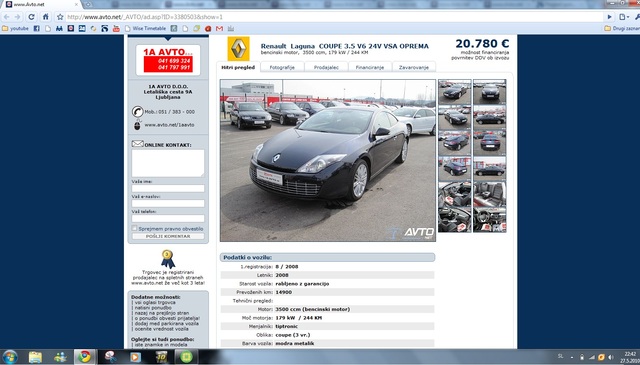Open Windows Explorer from the taskbar
Viewport: 640px width, 365px height.
tap(36, 357)
